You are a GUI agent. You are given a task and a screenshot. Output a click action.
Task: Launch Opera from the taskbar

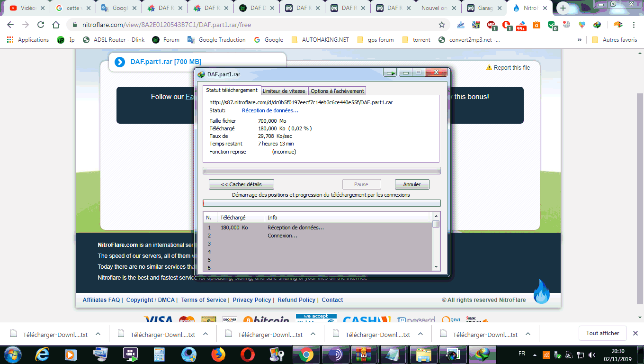click(x=247, y=355)
